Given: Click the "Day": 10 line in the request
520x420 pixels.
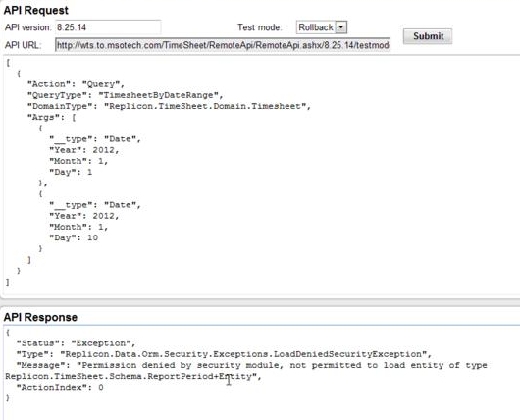Looking at the screenshot, I should (74, 237).
